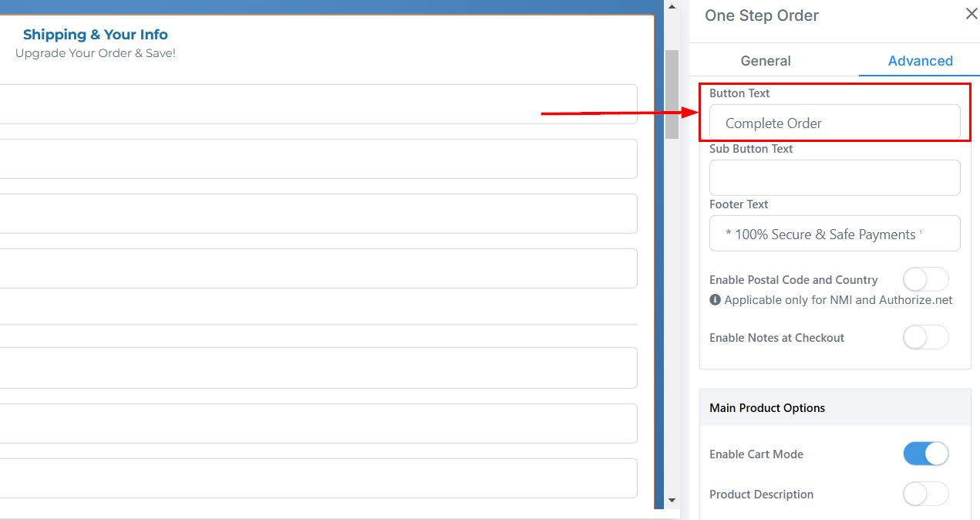The width and height of the screenshot is (980, 520).
Task: Click the Upgrade Your Order & Save subtitle
Action: 95,53
